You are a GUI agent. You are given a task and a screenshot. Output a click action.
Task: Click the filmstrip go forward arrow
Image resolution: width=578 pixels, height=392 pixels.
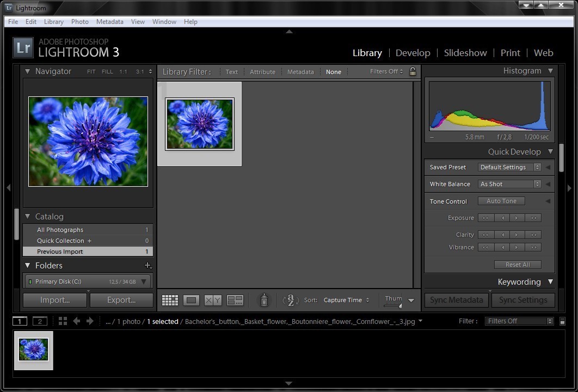(90, 321)
